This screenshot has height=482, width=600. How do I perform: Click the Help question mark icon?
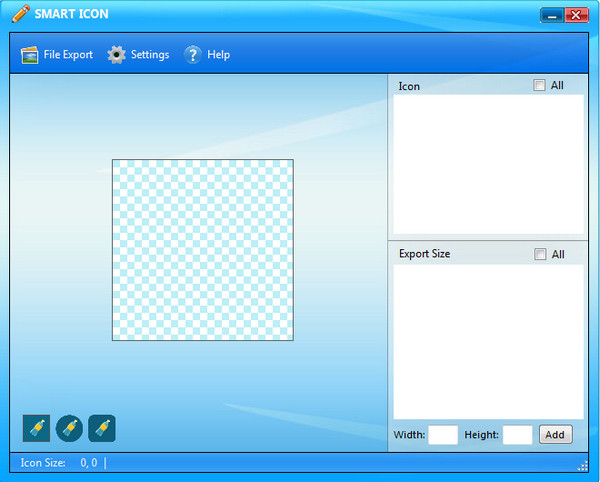(193, 55)
